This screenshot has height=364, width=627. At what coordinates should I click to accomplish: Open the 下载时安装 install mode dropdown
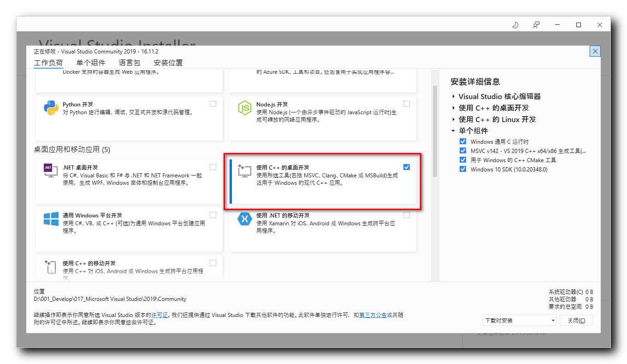click(x=519, y=320)
